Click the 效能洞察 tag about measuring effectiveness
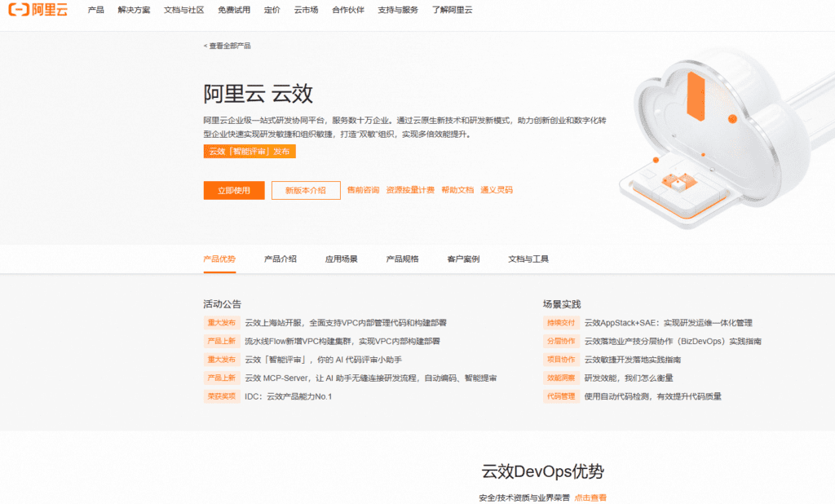The height and width of the screenshot is (504, 835). pyautogui.click(x=561, y=378)
